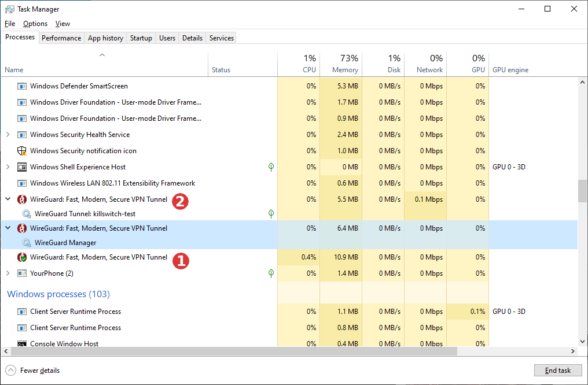
Task: Open the Startup tab
Action: point(141,38)
